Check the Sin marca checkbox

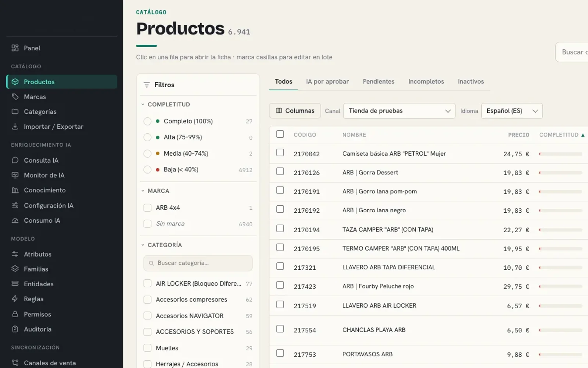(147, 224)
